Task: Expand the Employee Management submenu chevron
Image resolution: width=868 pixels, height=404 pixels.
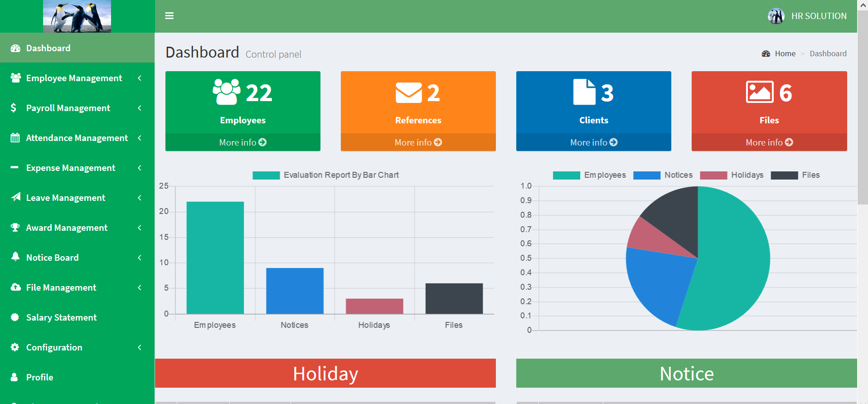Action: pos(140,78)
